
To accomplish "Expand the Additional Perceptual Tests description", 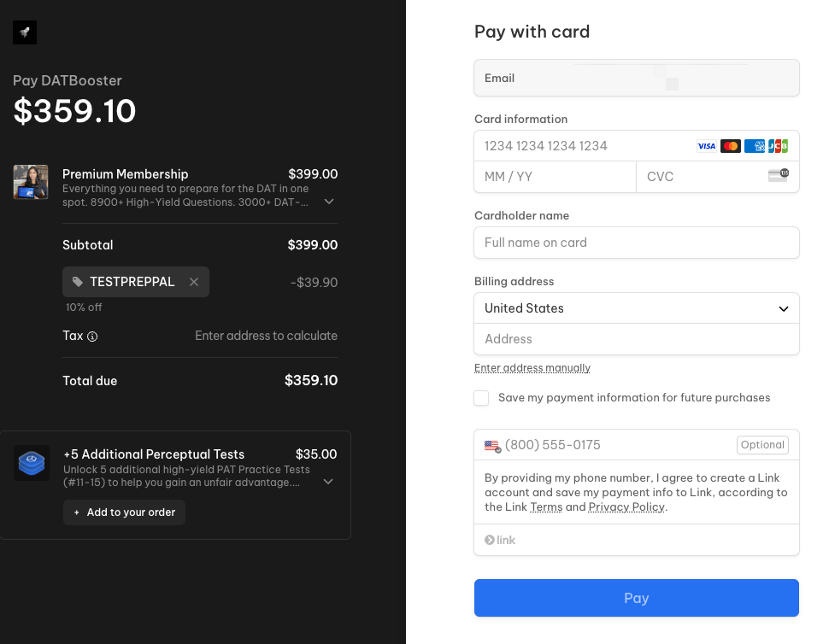I will pos(328,482).
